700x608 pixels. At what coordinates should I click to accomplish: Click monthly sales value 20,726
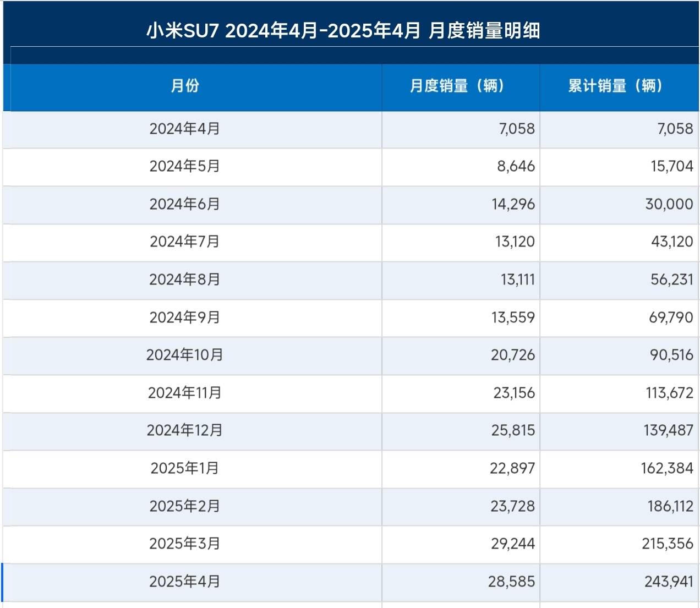click(513, 355)
